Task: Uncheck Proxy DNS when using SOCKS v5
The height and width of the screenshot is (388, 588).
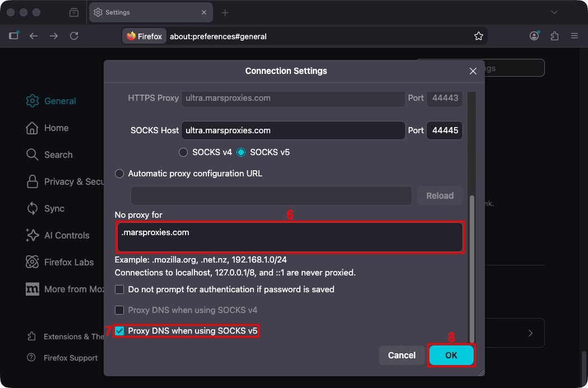Action: 119,331
